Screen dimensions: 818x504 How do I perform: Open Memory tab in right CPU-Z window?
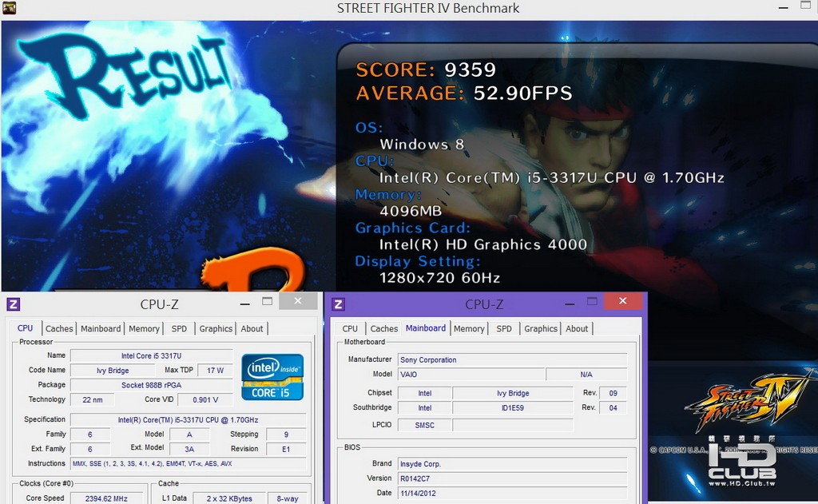[x=468, y=329]
